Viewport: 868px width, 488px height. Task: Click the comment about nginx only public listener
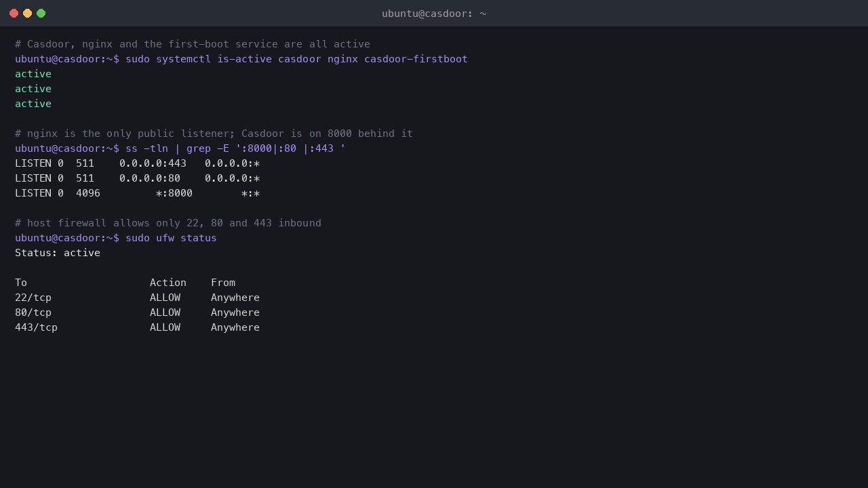coord(214,134)
